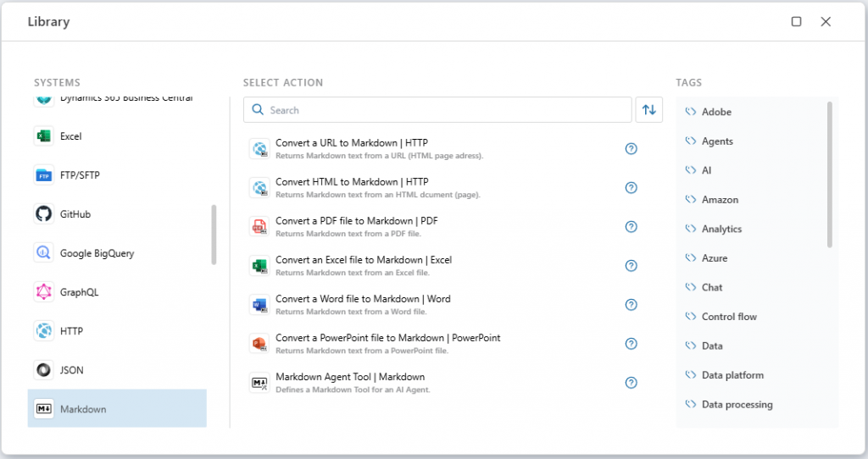868x459 pixels.
Task: Choose the HTTP system in the list
Action: coord(71,331)
